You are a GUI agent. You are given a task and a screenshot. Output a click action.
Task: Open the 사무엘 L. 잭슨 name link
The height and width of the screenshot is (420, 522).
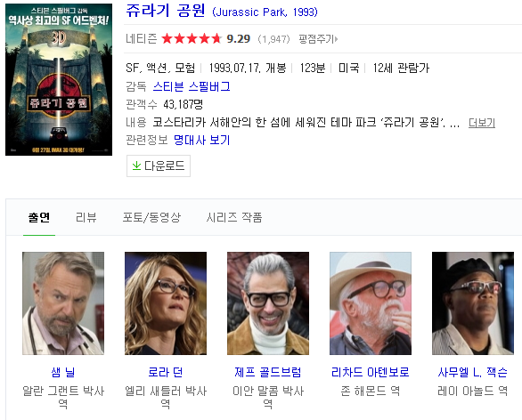pos(473,372)
